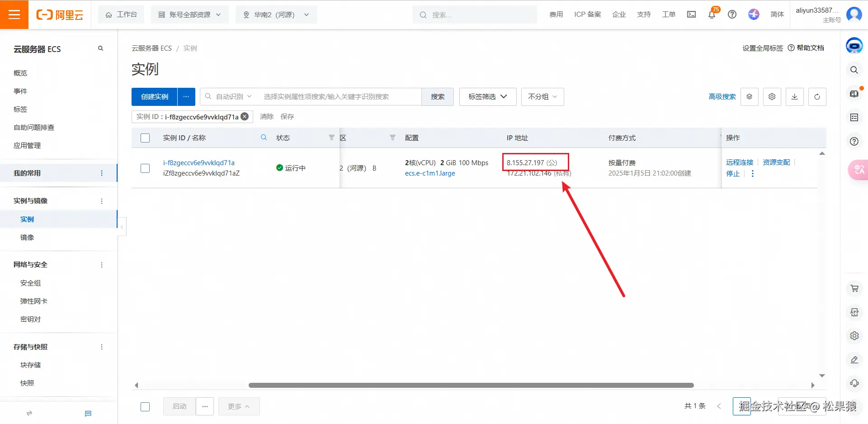Open the 网络与安全 options menu

coord(102,265)
